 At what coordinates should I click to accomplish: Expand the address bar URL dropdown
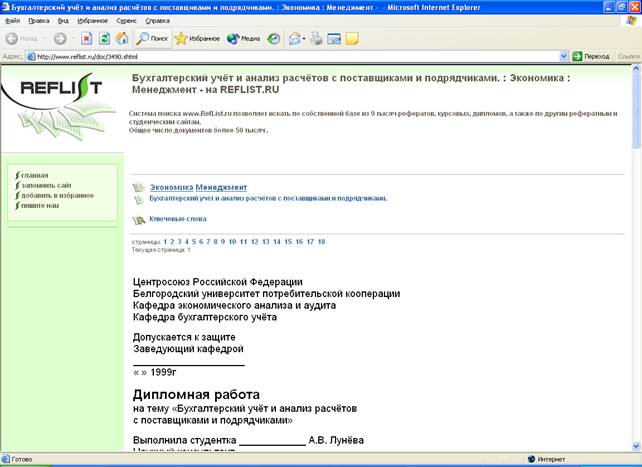(564, 56)
